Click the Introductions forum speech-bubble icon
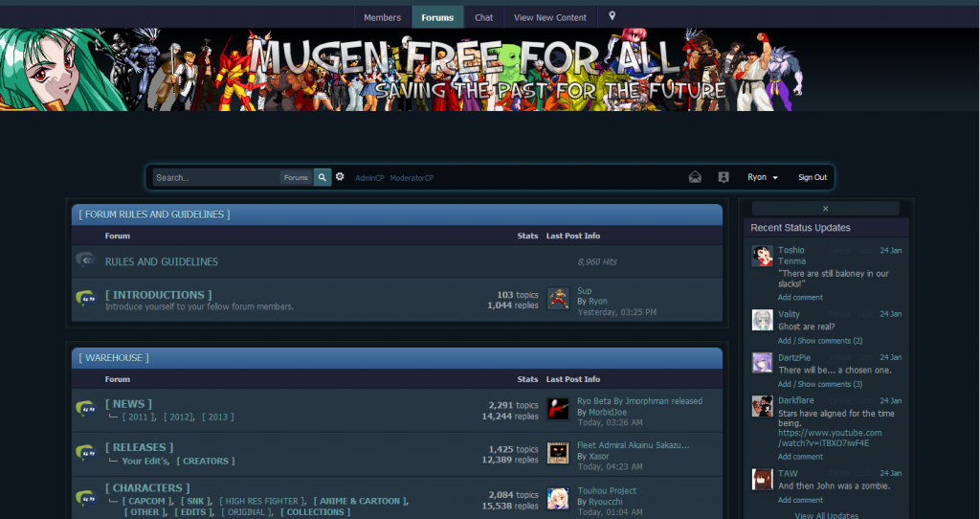 [x=85, y=299]
